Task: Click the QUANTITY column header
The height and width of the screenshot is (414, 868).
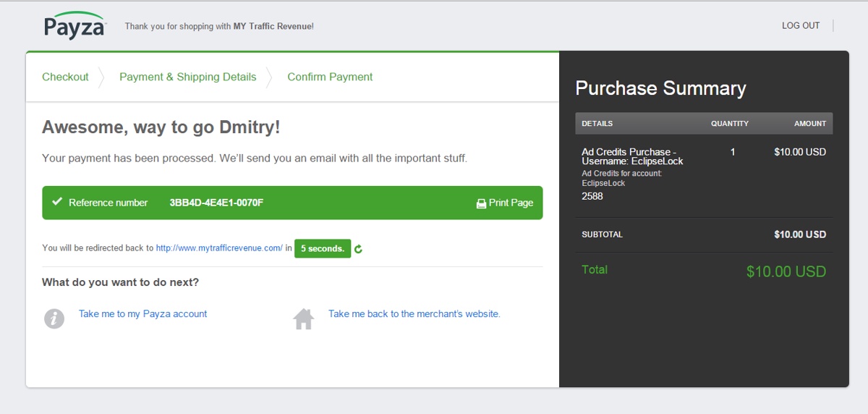Action: coord(730,124)
